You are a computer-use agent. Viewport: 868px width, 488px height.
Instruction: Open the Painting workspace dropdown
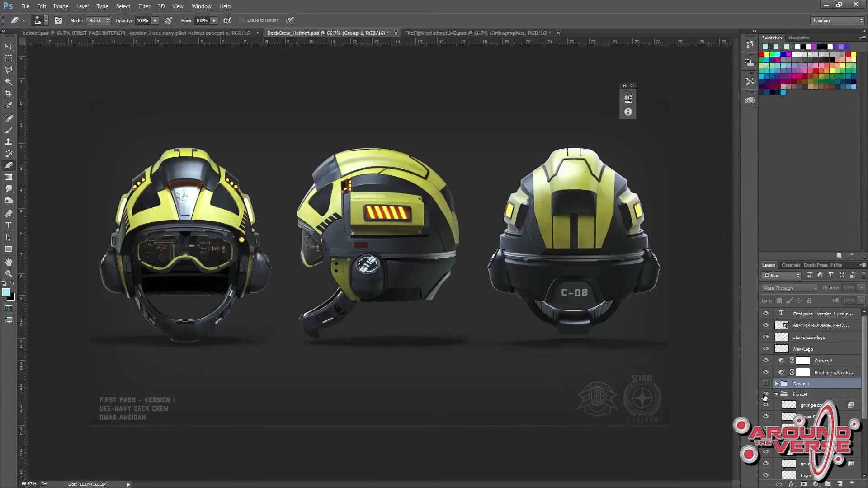[x=837, y=20]
